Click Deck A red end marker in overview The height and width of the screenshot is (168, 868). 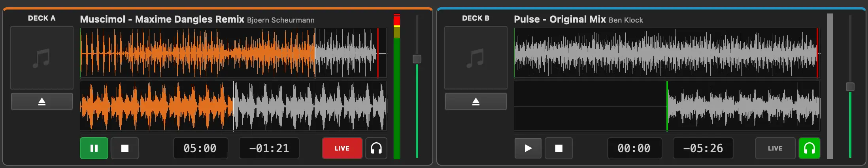378,53
